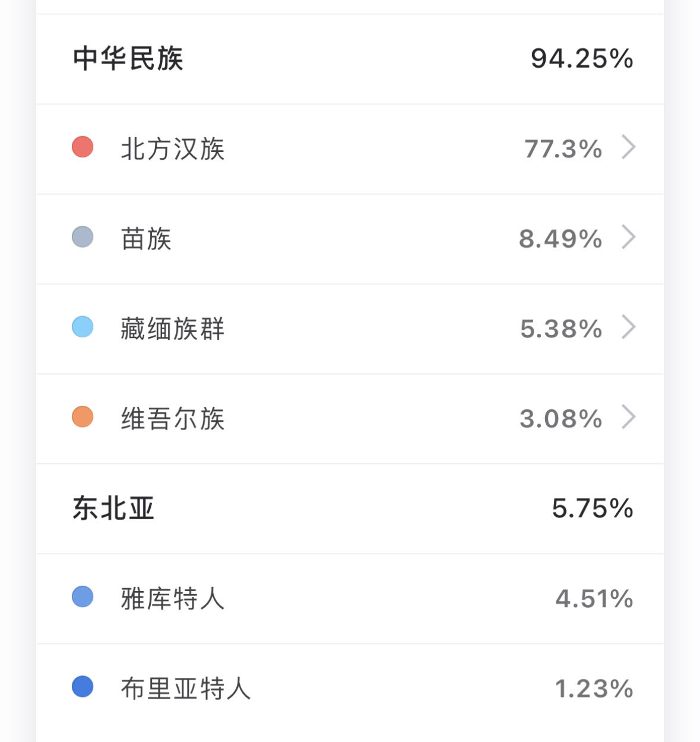Click the gray dot beside 苗族
The height and width of the screenshot is (742, 700).
(x=83, y=236)
